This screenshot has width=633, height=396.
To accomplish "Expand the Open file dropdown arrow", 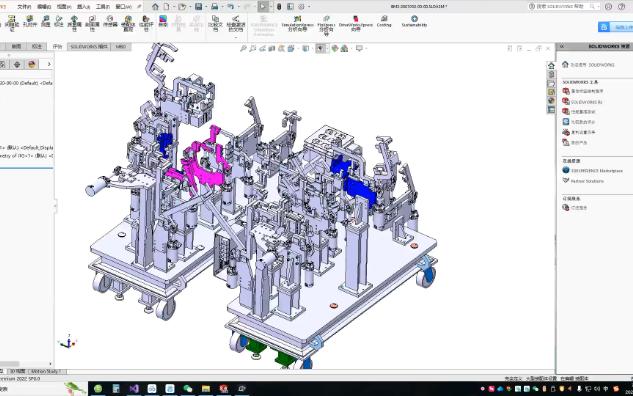I will click(x=190, y=6).
